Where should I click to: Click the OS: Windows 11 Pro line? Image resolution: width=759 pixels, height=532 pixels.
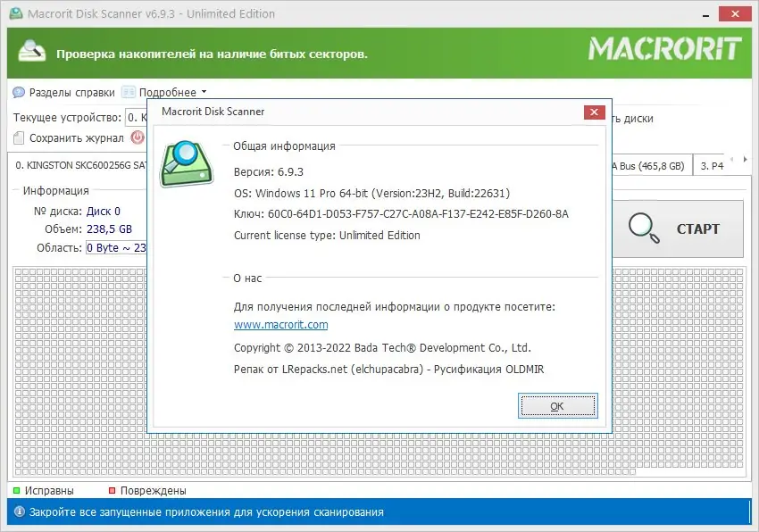coord(371,193)
